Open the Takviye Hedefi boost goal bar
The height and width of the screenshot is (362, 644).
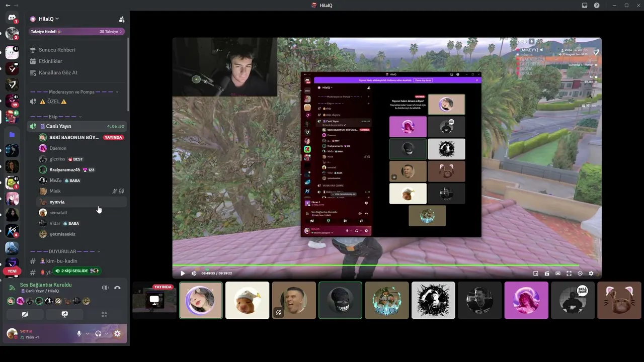[77, 32]
